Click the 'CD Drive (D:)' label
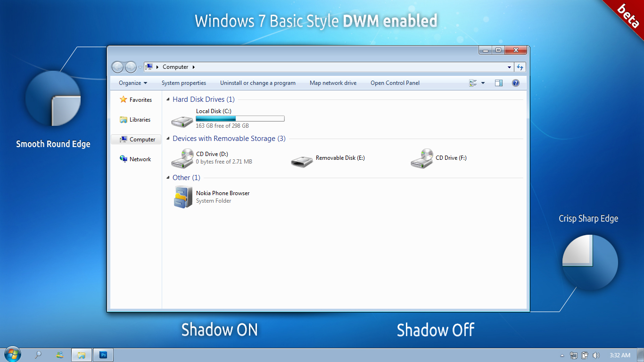Screen dimensions: 644x362 point(212,154)
